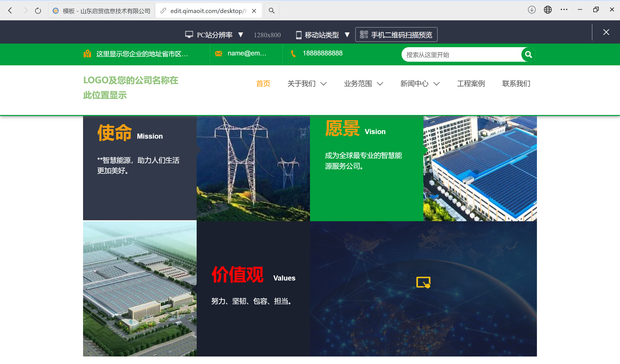This screenshot has width=620, height=364.
Task: Switch to the 模板 browser tab
Action: [101, 10]
